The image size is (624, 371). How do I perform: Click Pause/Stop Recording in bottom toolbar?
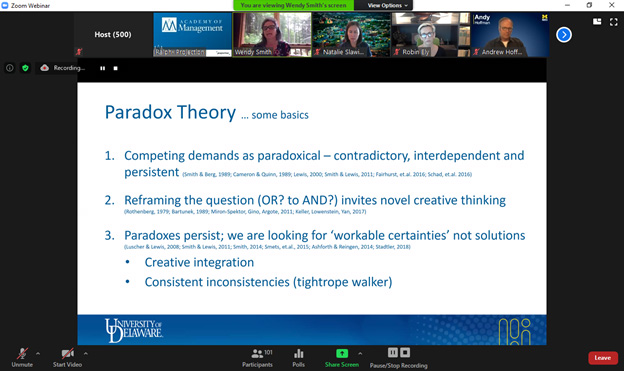pyautogui.click(x=398, y=357)
